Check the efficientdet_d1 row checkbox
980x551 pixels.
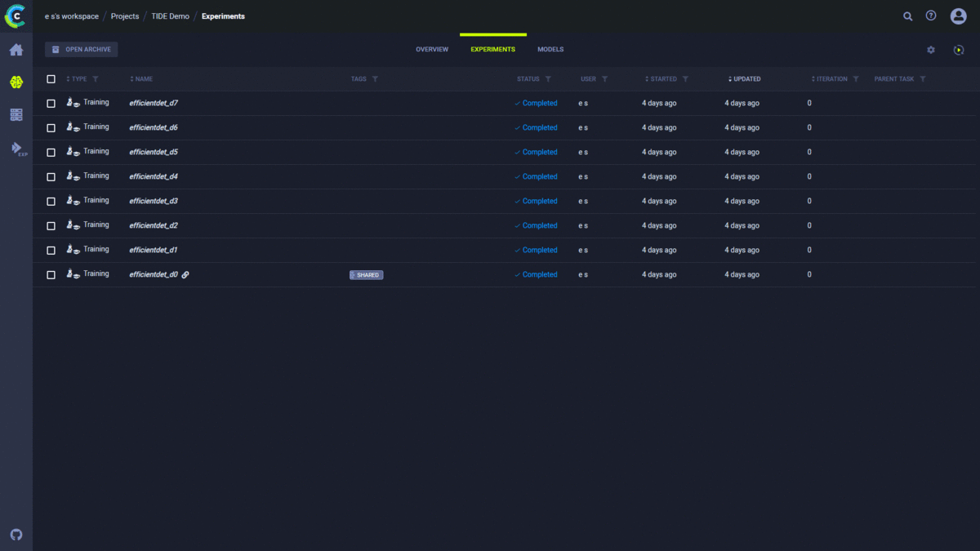coord(51,251)
